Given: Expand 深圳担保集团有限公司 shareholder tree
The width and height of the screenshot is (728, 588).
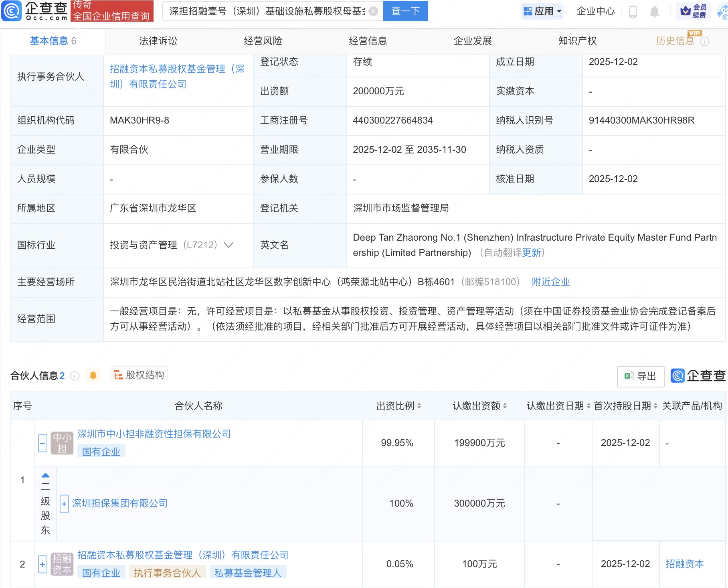Looking at the screenshot, I should click(x=64, y=503).
